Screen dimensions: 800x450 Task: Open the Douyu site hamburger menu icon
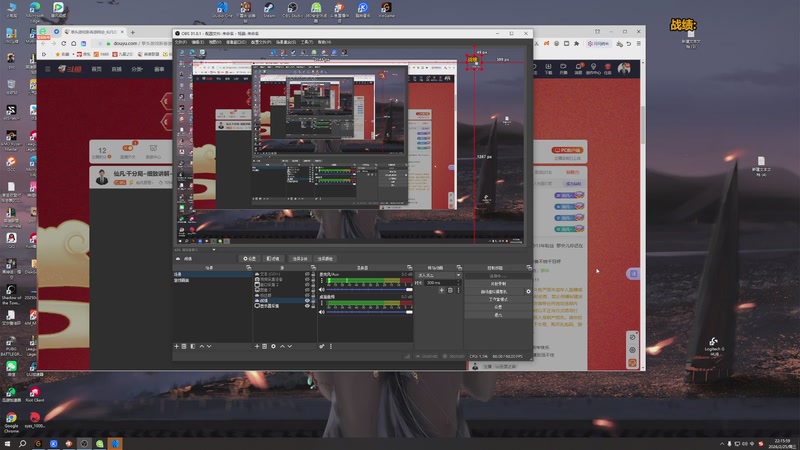(x=47, y=69)
